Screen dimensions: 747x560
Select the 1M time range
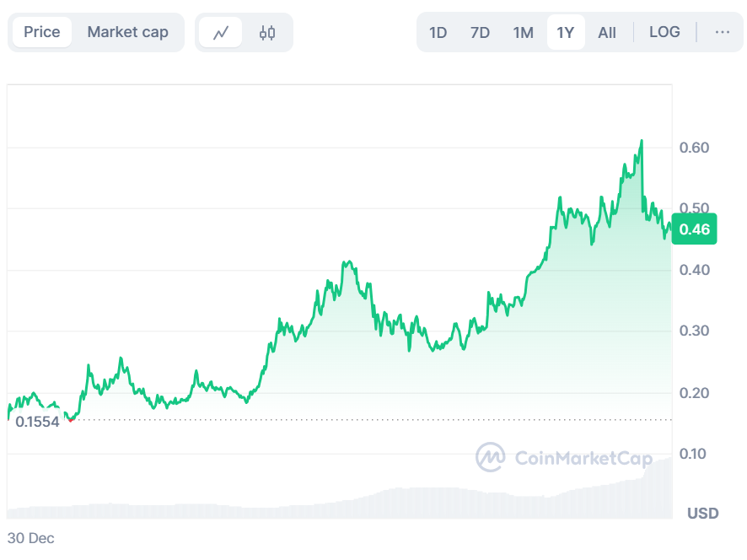(x=523, y=33)
